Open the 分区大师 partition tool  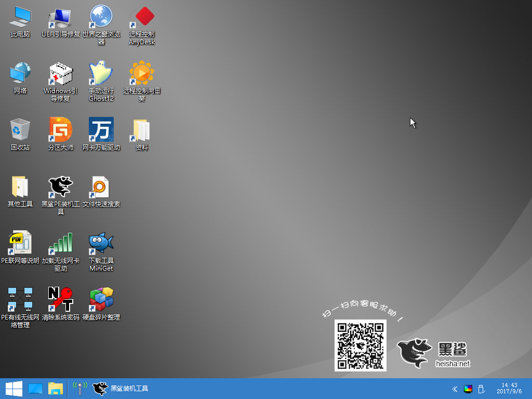click(61, 130)
